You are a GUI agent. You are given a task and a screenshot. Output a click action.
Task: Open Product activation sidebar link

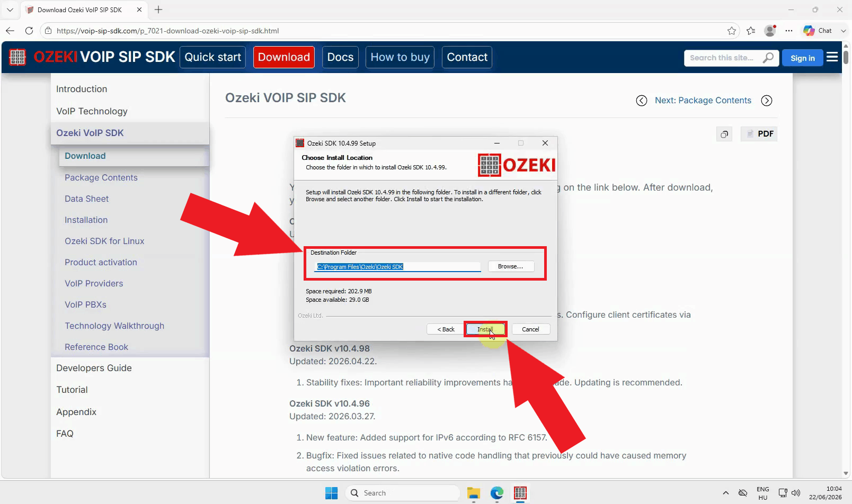(101, 262)
